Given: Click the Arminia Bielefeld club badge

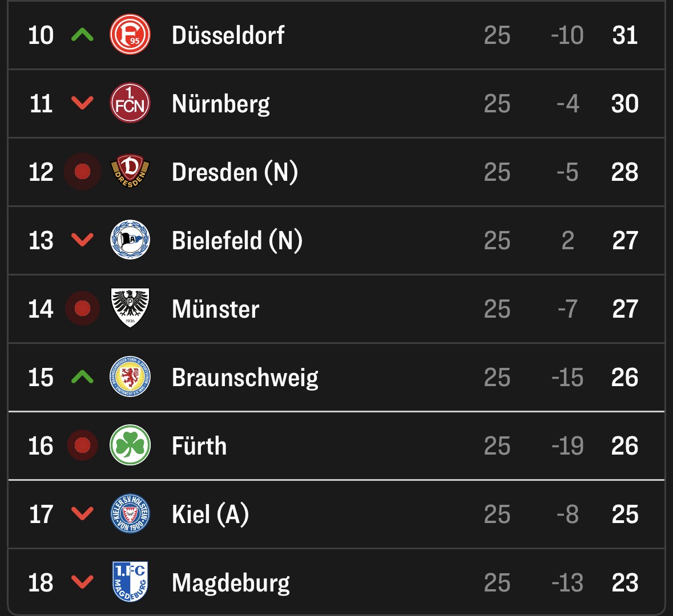Looking at the screenshot, I should [x=130, y=240].
